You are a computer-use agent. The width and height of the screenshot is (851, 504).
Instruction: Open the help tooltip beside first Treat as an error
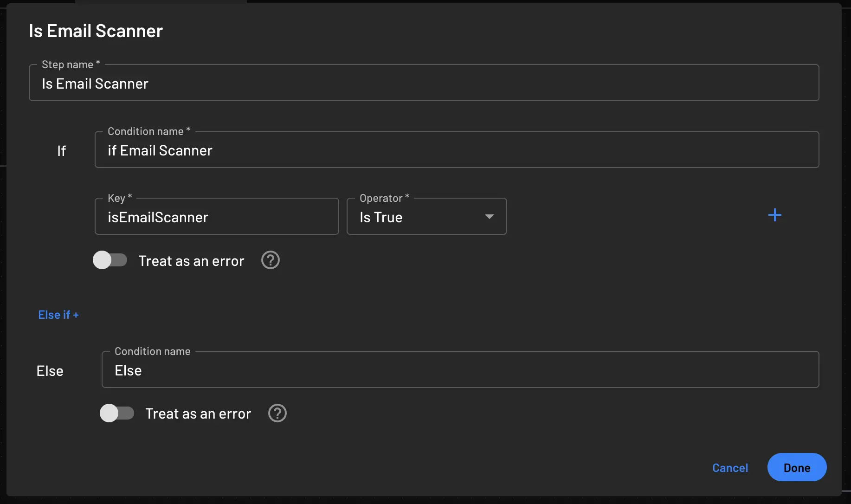[270, 260]
